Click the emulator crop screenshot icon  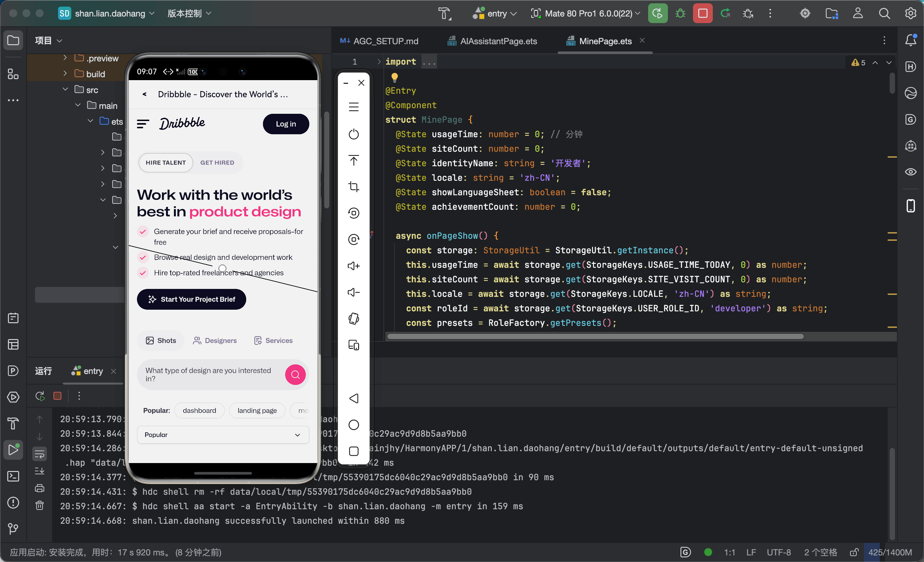click(x=354, y=187)
